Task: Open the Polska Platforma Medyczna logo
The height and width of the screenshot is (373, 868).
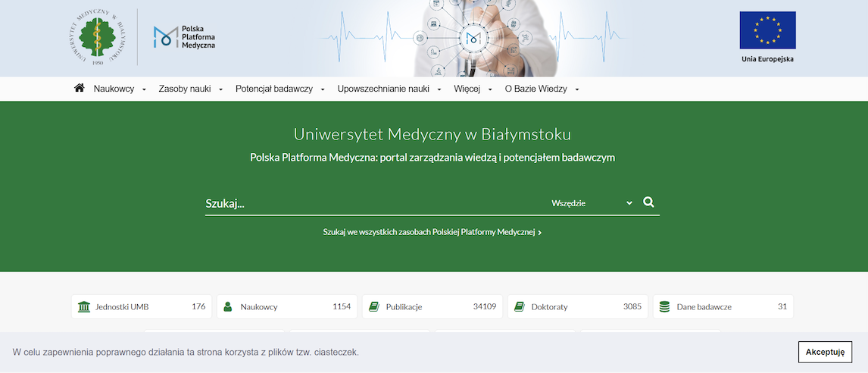Action: point(184,37)
